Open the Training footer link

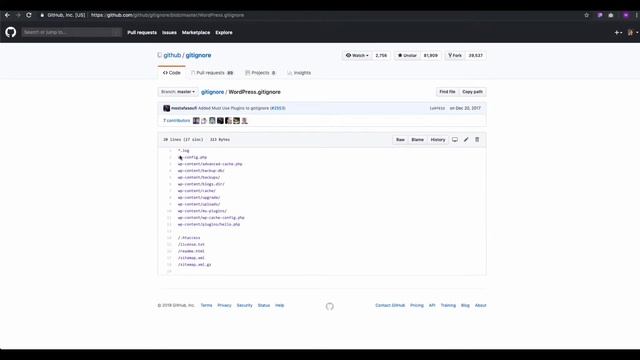click(448, 305)
